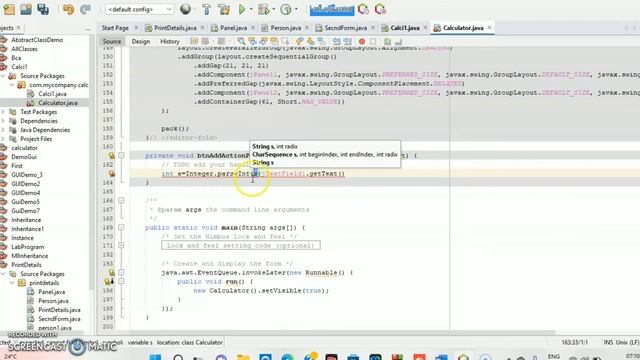This screenshot has height=360, width=640.
Task: Click the Build Project hammer icon
Action: click(x=207, y=9)
